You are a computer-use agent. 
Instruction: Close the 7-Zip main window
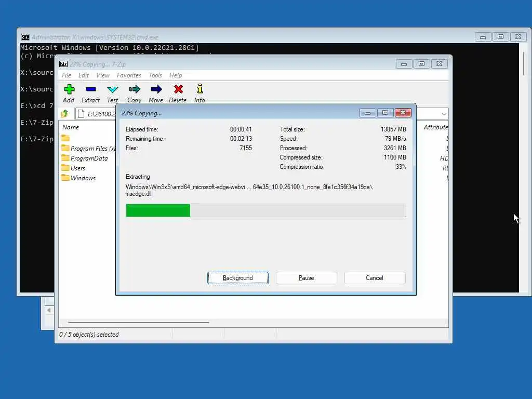tap(440, 64)
